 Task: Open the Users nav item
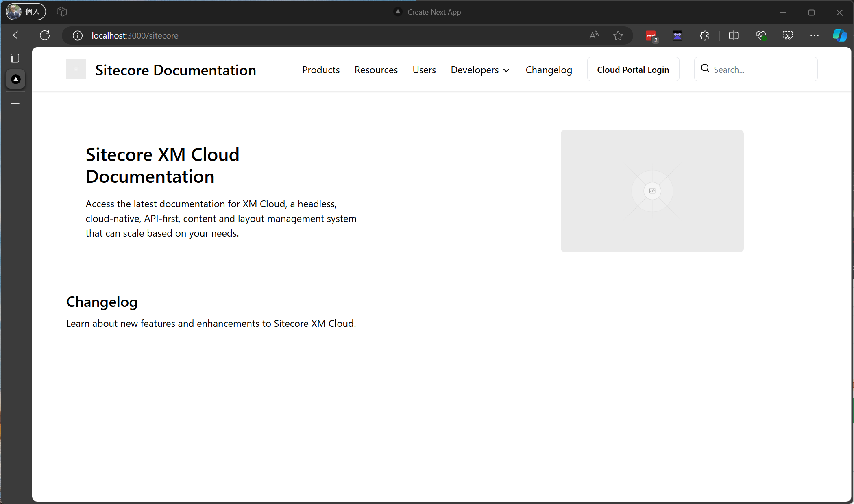(424, 70)
